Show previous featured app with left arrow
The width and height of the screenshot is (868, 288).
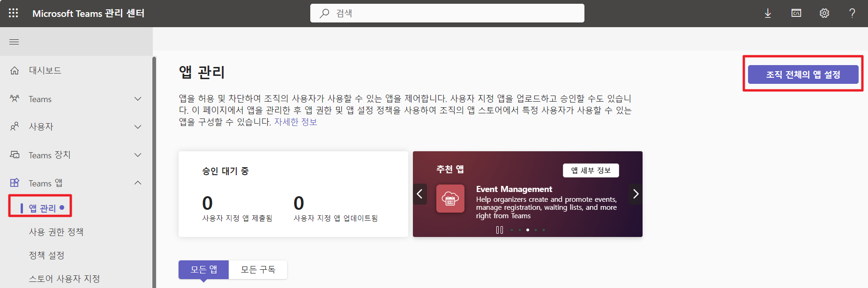[420, 194]
